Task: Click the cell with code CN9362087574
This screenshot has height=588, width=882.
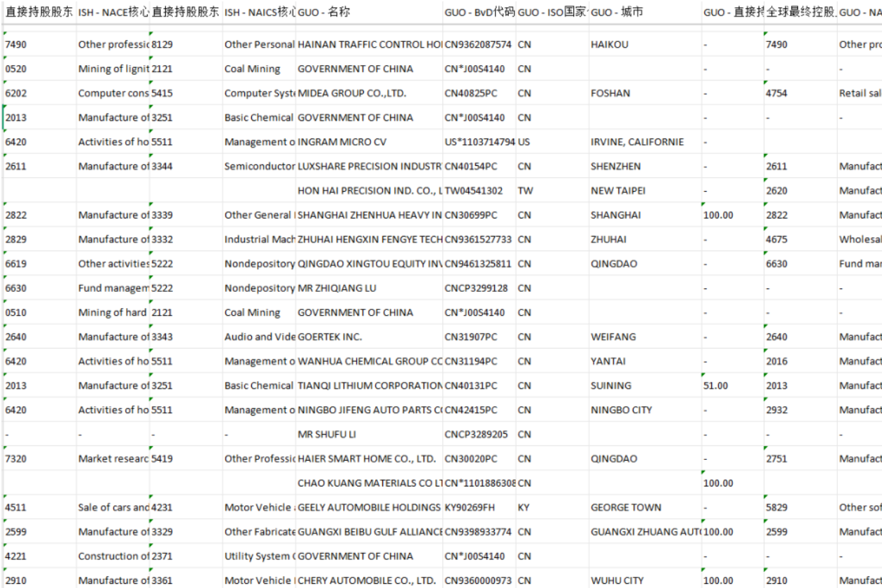Action: tap(479, 45)
